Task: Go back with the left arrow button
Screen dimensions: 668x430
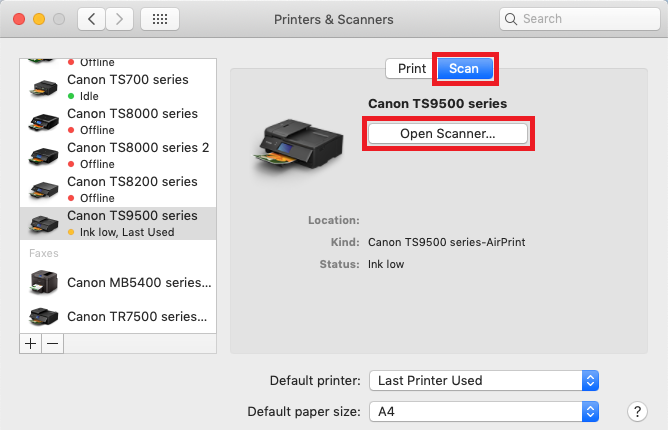Action: click(91, 19)
